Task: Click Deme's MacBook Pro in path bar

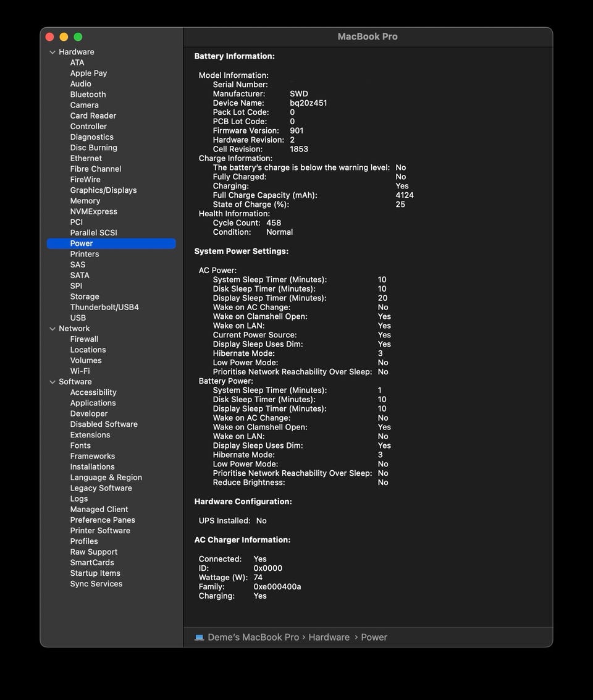Action: [x=253, y=637]
